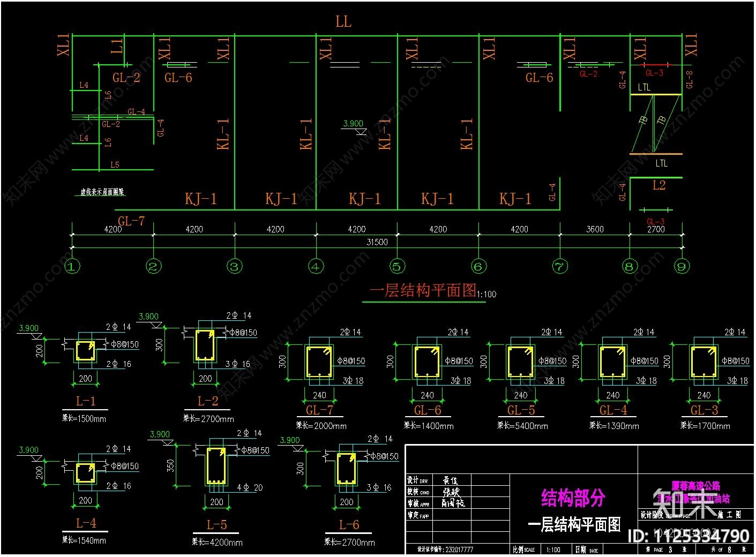The image size is (756, 557).
Task: Select the 梁长=1700mm beam length note
Action: [x=705, y=426]
